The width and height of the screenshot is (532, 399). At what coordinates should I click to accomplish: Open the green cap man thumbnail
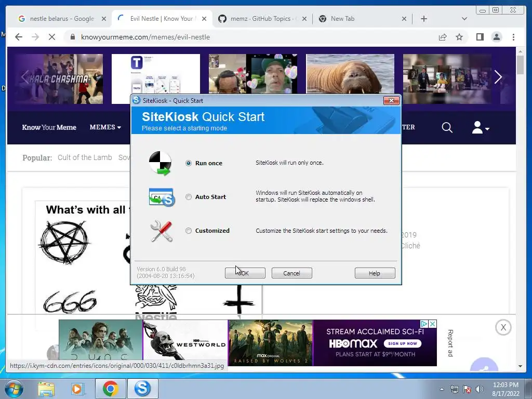(253, 74)
